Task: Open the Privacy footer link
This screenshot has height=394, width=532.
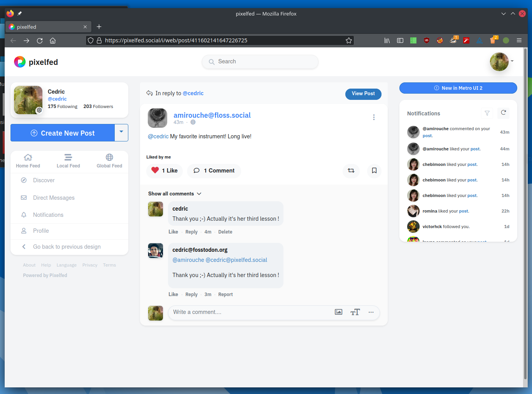Action: click(x=90, y=265)
